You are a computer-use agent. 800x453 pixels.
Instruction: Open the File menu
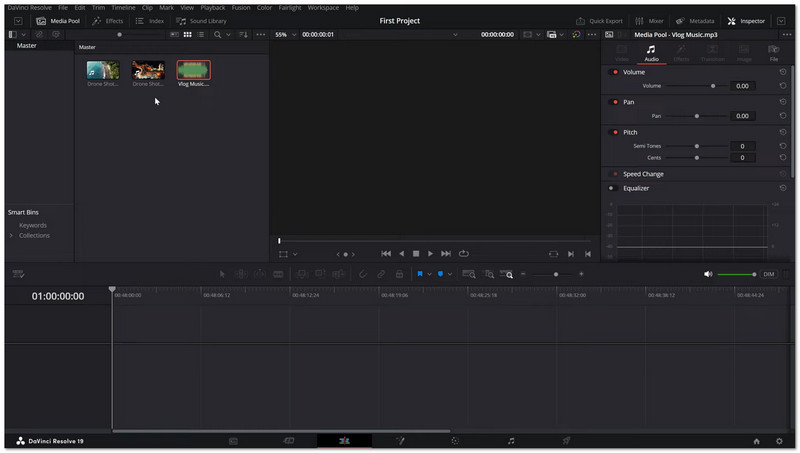click(x=63, y=8)
